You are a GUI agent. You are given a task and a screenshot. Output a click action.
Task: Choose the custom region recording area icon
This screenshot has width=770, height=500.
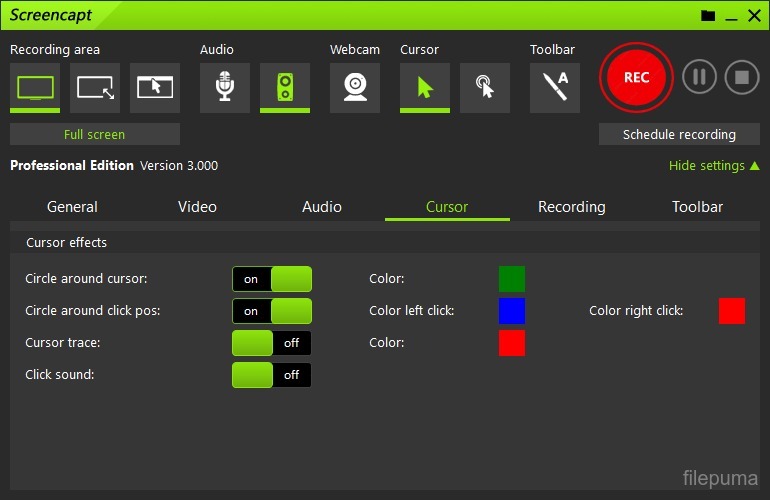pyautogui.click(x=95, y=88)
